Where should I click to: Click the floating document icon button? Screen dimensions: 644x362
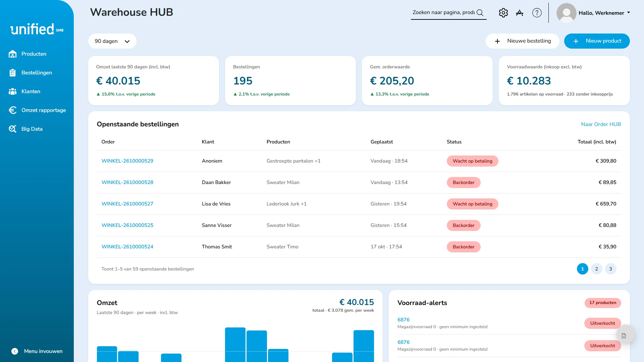pyautogui.click(x=624, y=336)
